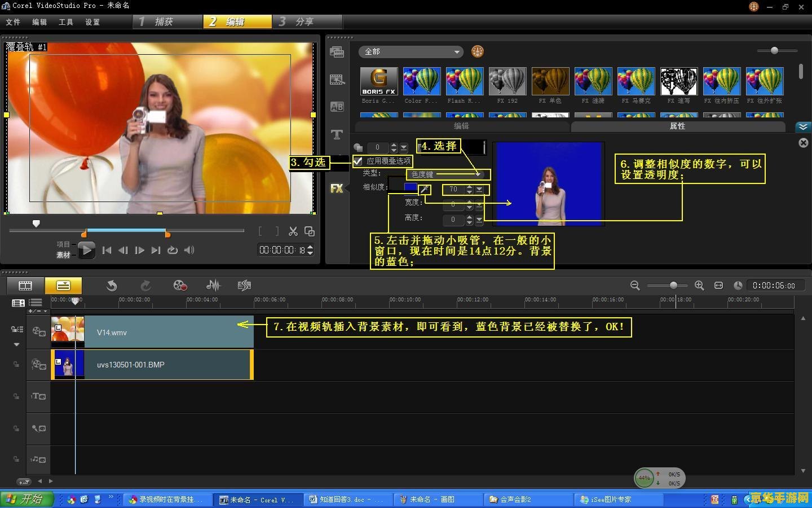Open the similarity value 70 slider dropdown

[479, 190]
